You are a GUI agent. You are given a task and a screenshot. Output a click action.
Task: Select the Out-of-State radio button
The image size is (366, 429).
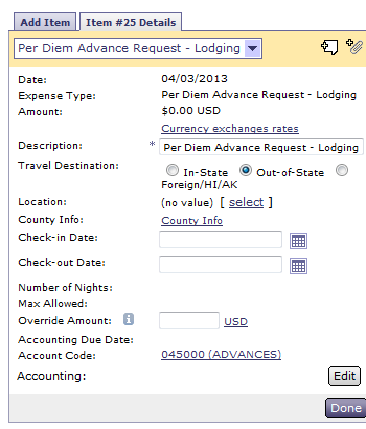pos(245,171)
